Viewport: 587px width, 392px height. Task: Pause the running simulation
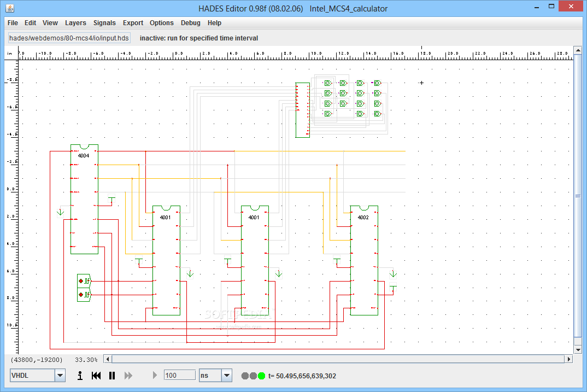point(112,376)
